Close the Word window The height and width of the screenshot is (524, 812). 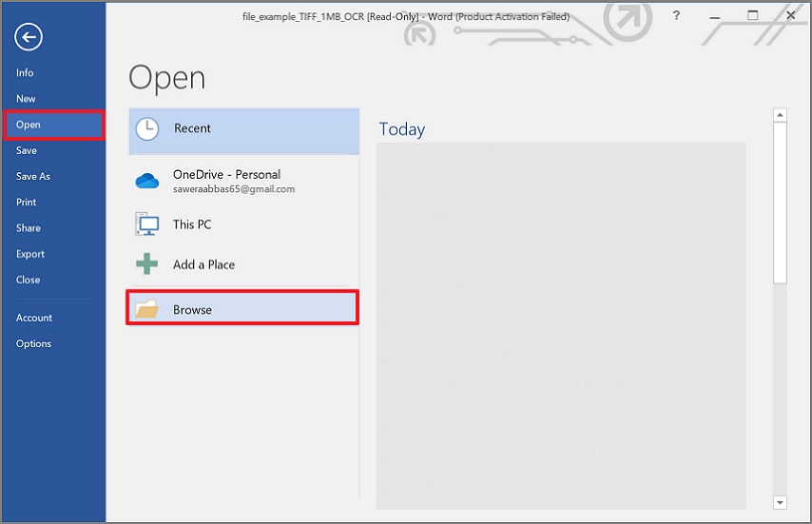click(x=791, y=15)
